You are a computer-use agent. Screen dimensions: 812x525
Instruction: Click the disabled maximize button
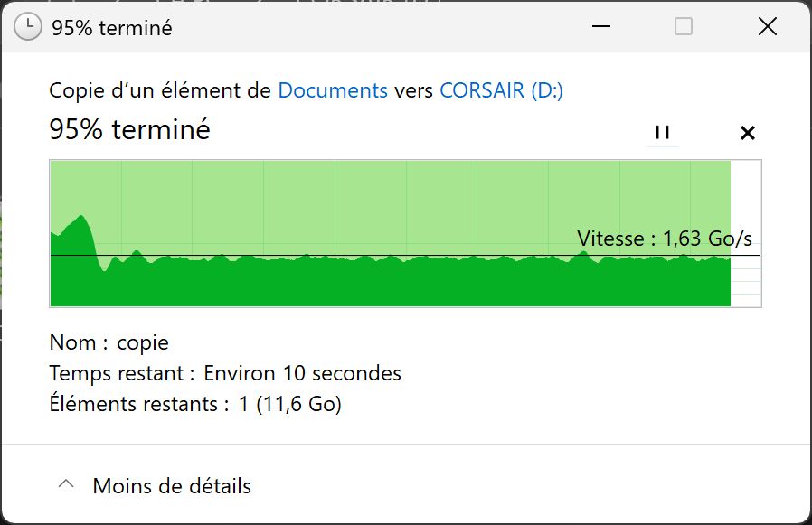pos(684,27)
